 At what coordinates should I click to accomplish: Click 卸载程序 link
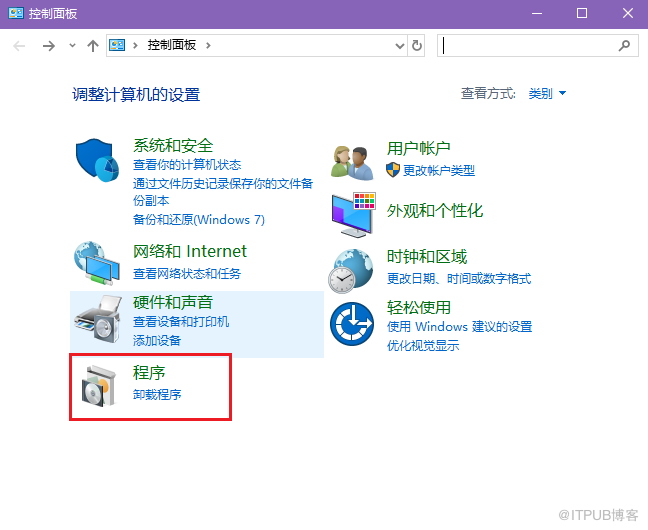[157, 395]
